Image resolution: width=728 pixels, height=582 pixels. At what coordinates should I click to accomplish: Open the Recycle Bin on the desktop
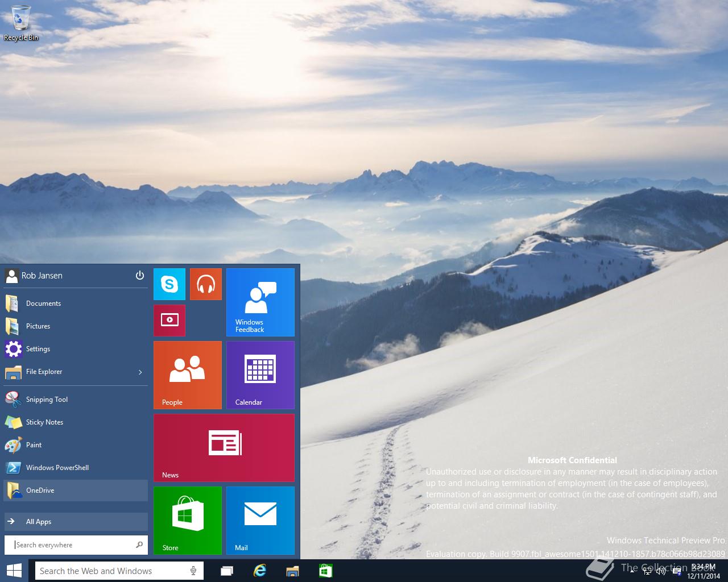tap(21, 23)
